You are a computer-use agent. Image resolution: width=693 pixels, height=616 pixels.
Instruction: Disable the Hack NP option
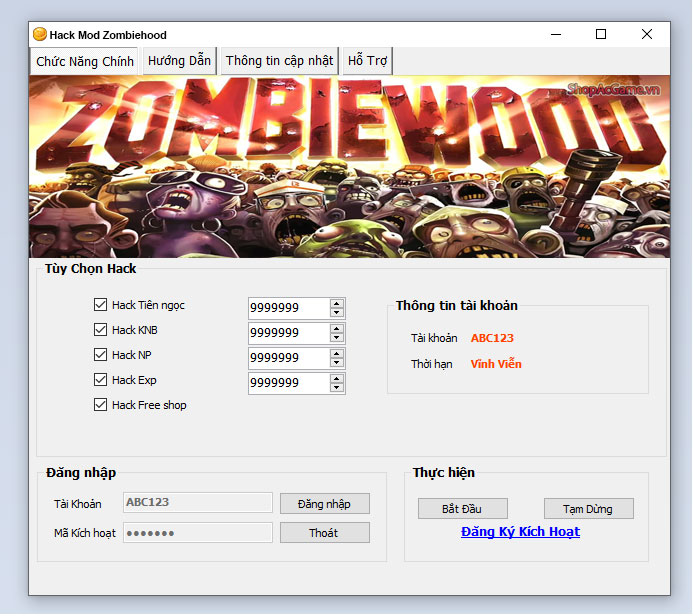(100, 355)
